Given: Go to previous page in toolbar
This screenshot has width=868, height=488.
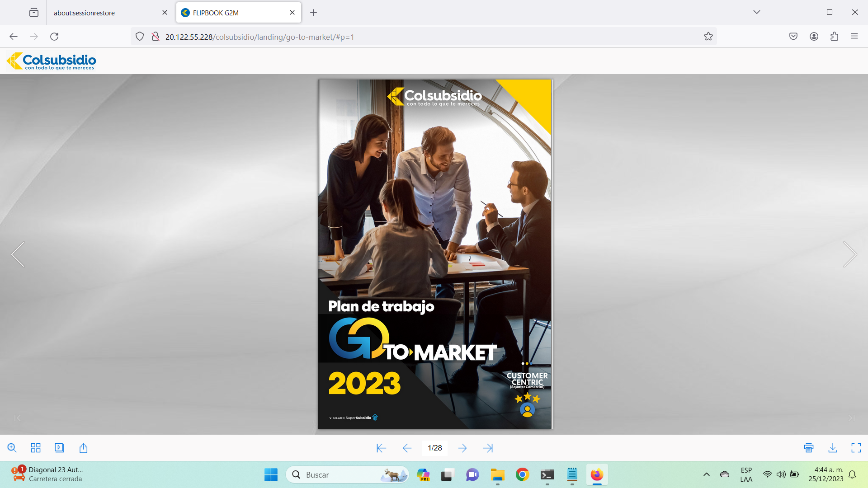Looking at the screenshot, I should click(x=407, y=448).
